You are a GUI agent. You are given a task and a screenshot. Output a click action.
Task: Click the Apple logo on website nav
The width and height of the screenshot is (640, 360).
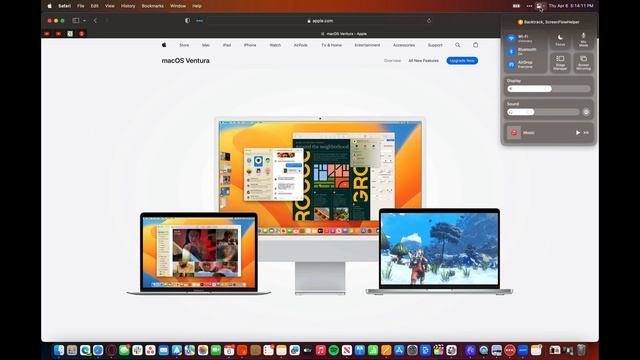[164, 45]
